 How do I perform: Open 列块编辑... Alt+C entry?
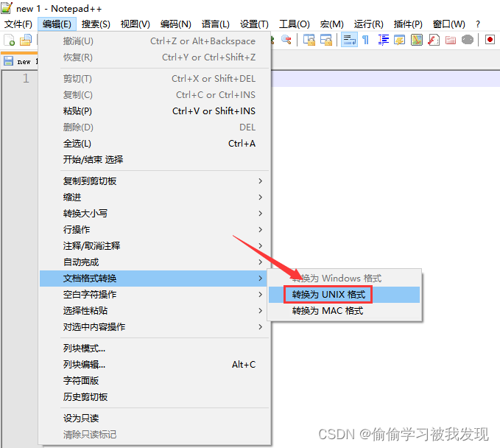155,365
